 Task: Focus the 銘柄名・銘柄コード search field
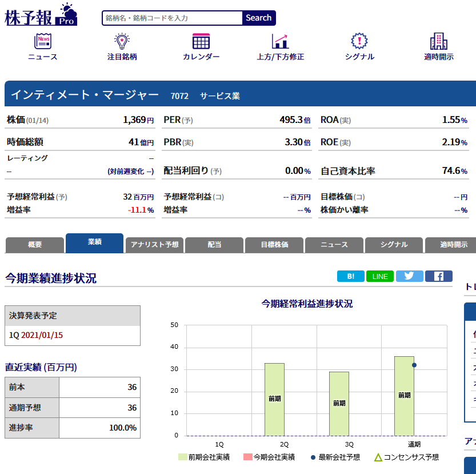pyautogui.click(x=172, y=18)
